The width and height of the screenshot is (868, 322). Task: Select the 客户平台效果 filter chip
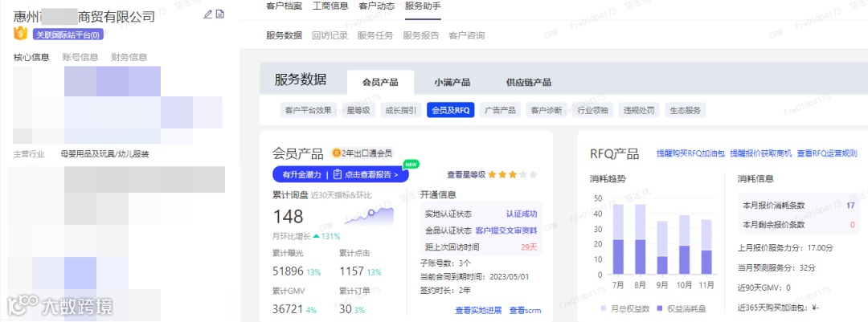[x=309, y=110]
